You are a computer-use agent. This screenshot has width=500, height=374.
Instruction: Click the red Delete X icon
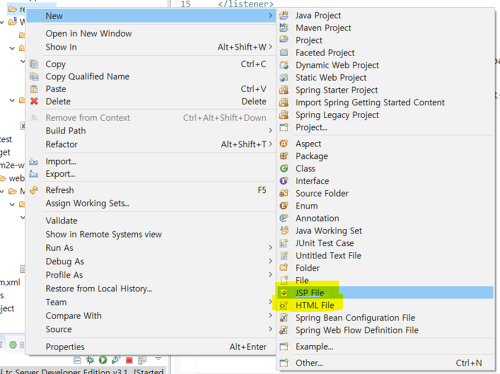coord(34,101)
